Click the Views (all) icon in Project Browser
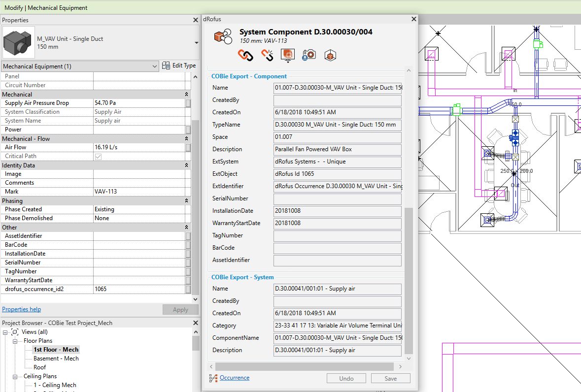581x392 pixels. [15, 332]
